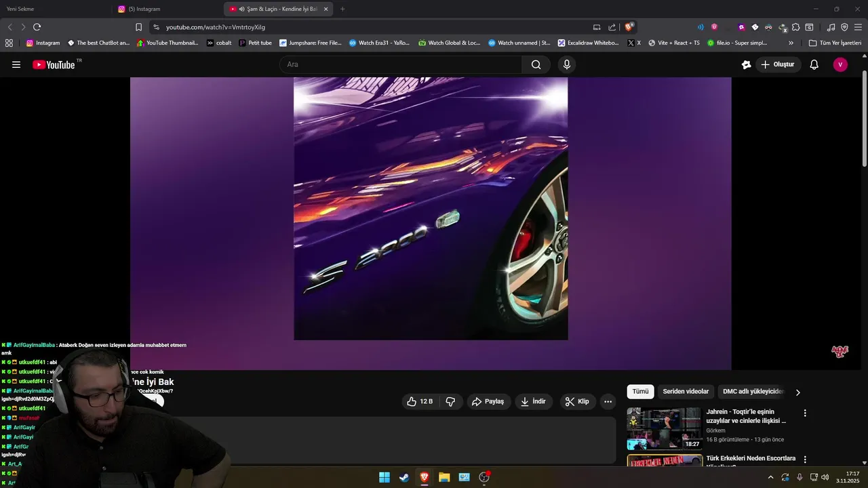Focus the YouTube Ara search field

coord(400,64)
